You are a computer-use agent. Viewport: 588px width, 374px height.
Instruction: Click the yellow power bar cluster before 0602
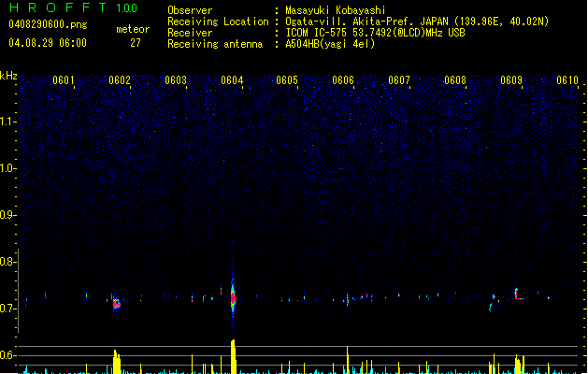click(x=117, y=362)
